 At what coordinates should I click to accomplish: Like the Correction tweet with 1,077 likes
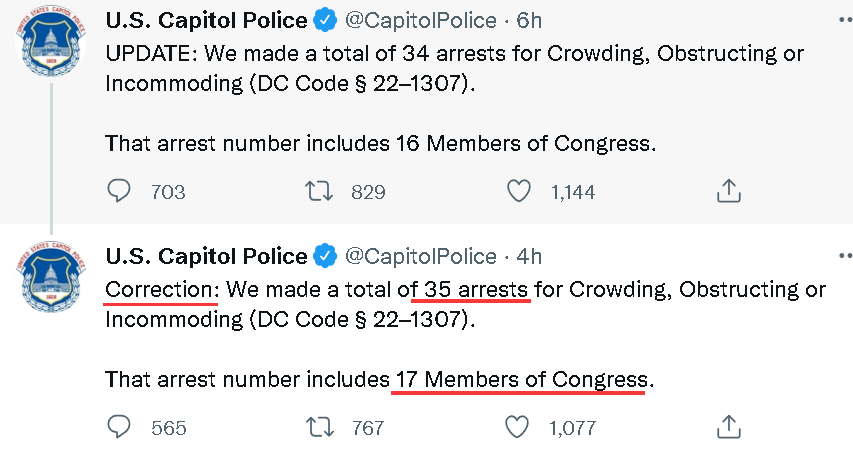(517, 427)
